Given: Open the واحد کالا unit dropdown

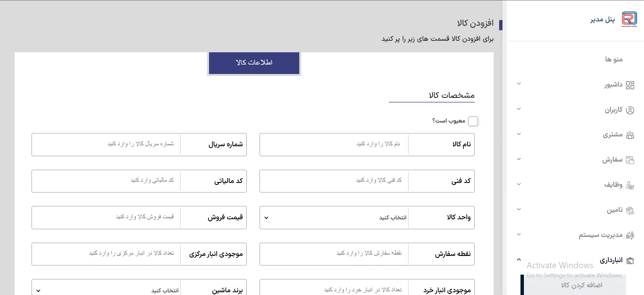Looking at the screenshot, I should pyautogui.click(x=334, y=218).
